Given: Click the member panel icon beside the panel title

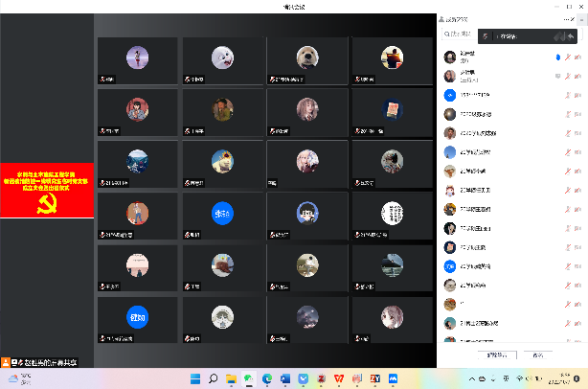Looking at the screenshot, I should click(x=441, y=17).
